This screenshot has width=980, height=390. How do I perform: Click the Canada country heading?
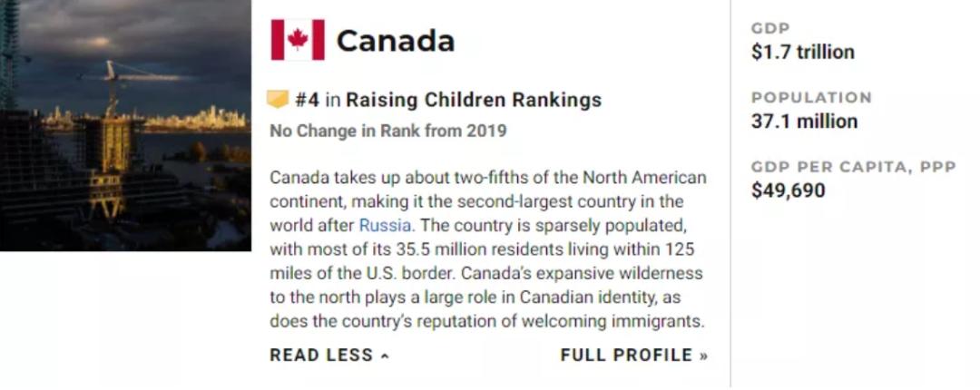coord(396,41)
